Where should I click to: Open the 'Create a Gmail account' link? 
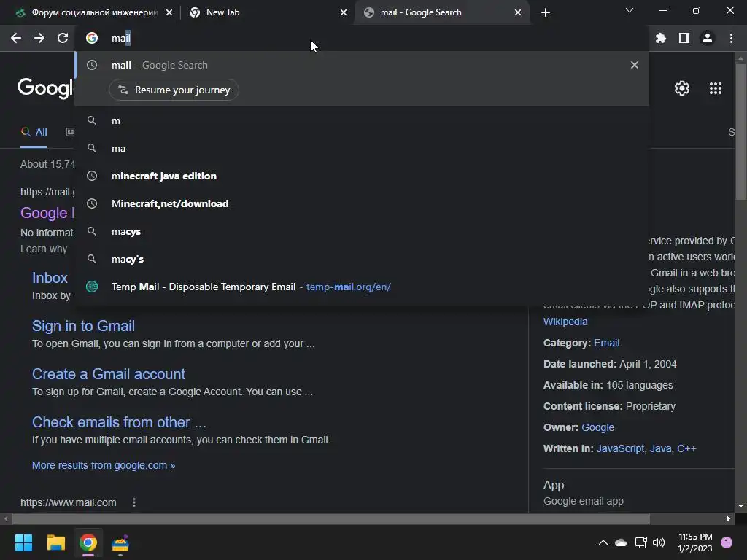(109, 374)
